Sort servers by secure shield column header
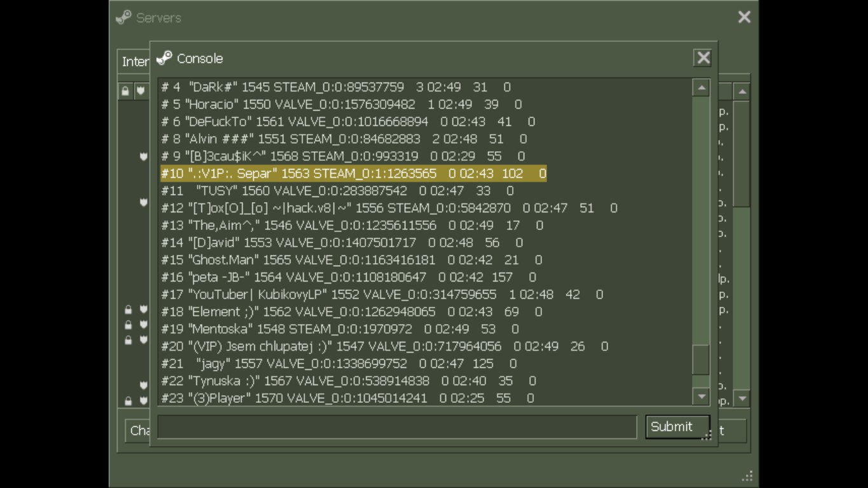Screen dimensions: 868x488 (x=140, y=91)
